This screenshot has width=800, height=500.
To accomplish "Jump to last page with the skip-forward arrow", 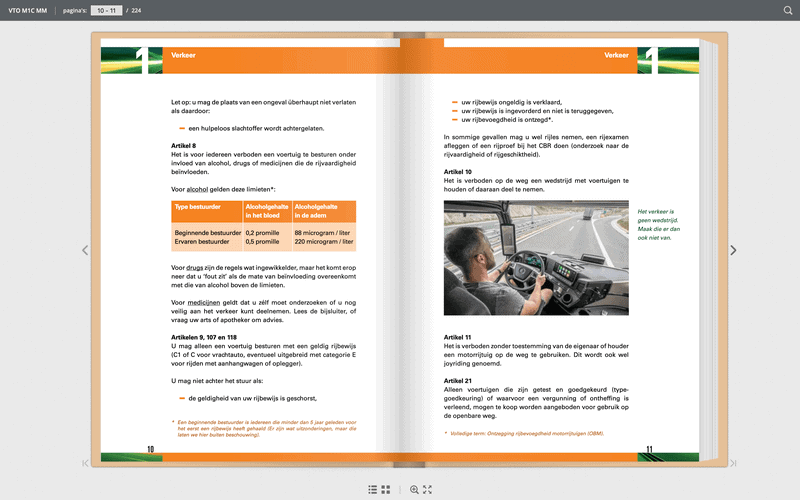I will [x=733, y=463].
